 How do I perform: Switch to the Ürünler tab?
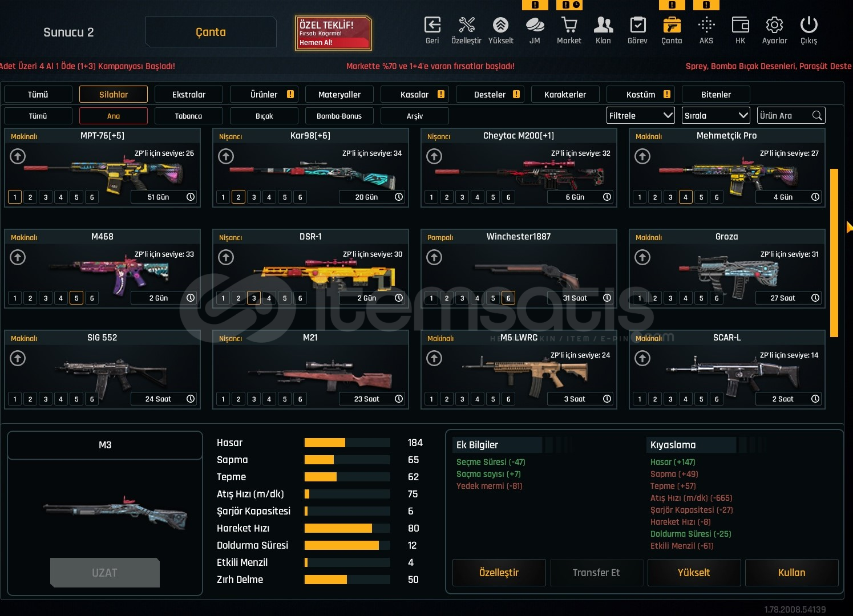point(264,94)
